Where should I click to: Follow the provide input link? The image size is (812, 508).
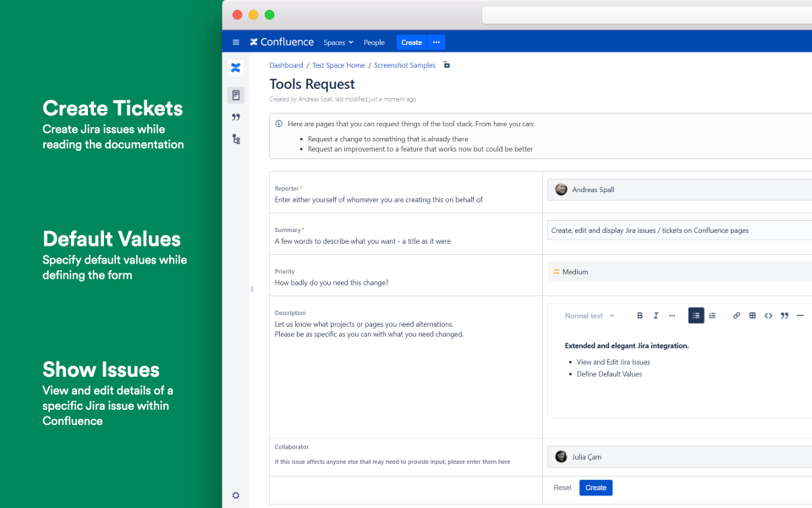[426, 461]
